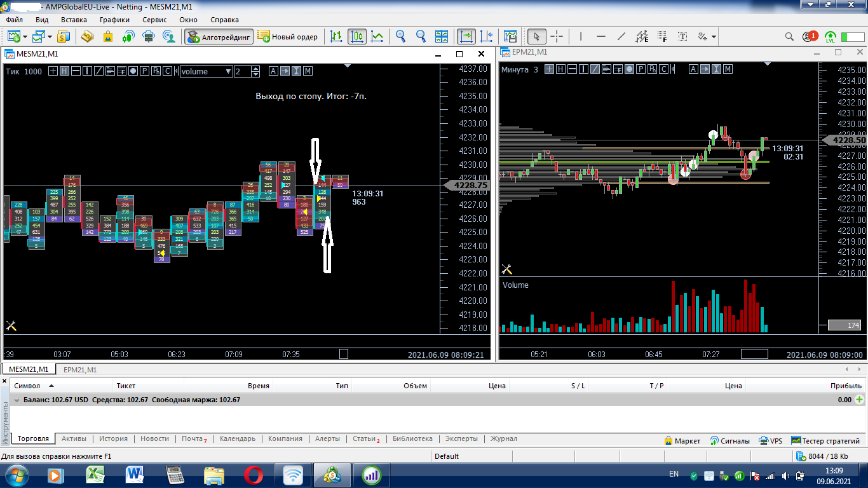Select the text label drawing tool
868x488 pixels.
[x=683, y=36]
